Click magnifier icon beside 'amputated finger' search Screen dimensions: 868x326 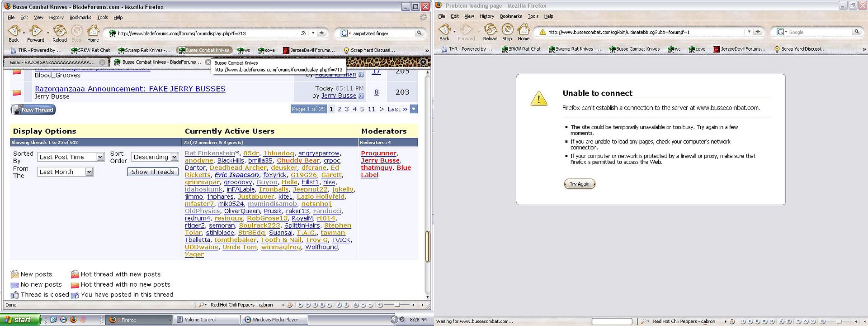pyautogui.click(x=419, y=33)
